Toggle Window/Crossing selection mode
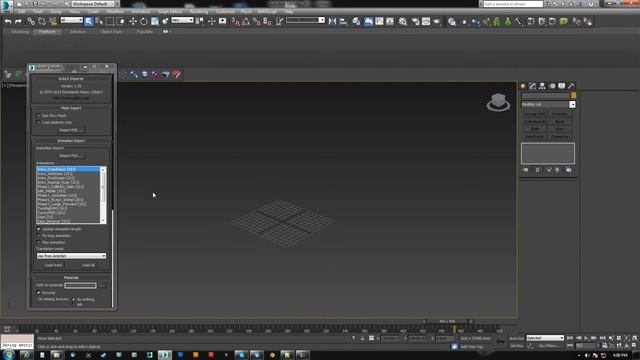 coord(121,21)
